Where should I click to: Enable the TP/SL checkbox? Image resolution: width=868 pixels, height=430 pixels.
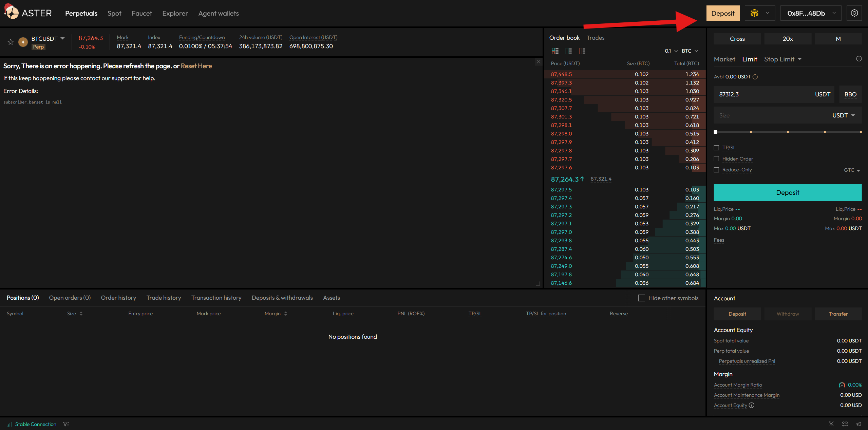[716, 148]
